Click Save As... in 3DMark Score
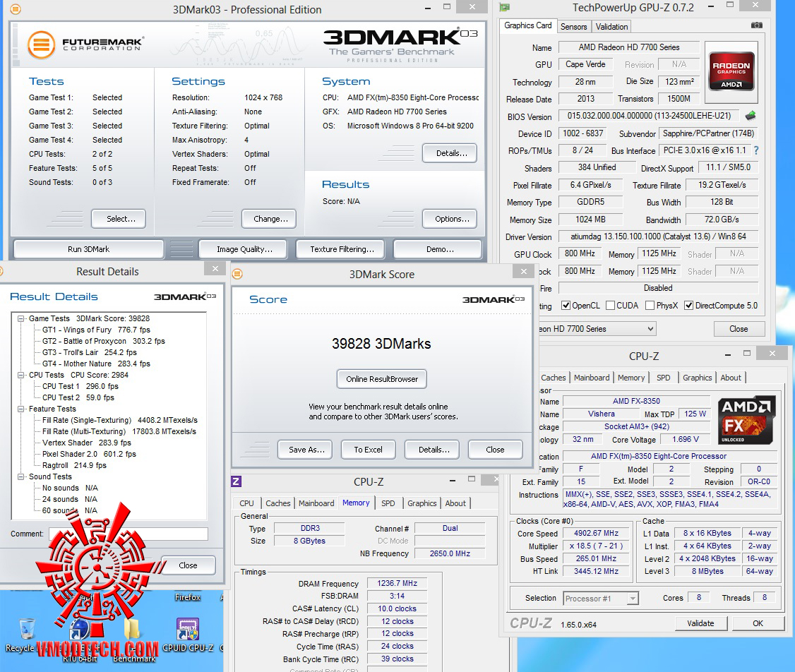795x672 pixels. [305, 450]
